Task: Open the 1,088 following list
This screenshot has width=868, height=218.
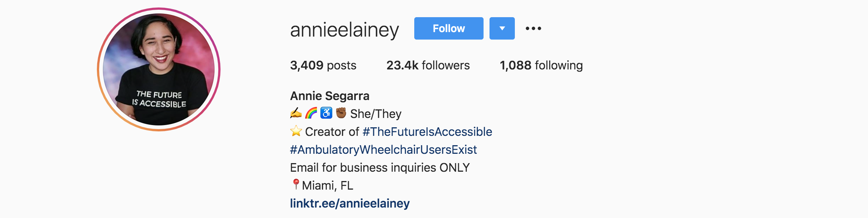Action: [541, 65]
